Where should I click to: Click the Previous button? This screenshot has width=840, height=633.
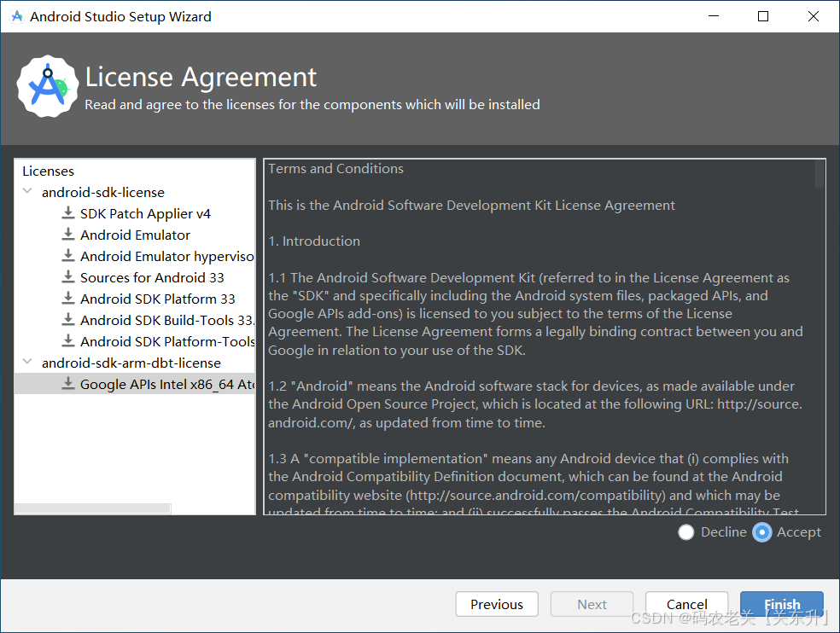497,604
